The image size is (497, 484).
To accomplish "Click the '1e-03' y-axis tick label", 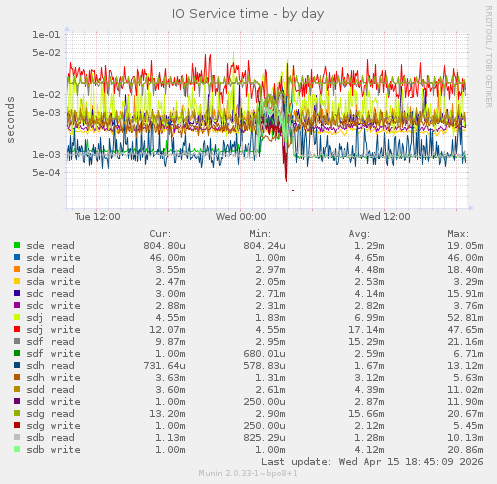I will 46,154.
